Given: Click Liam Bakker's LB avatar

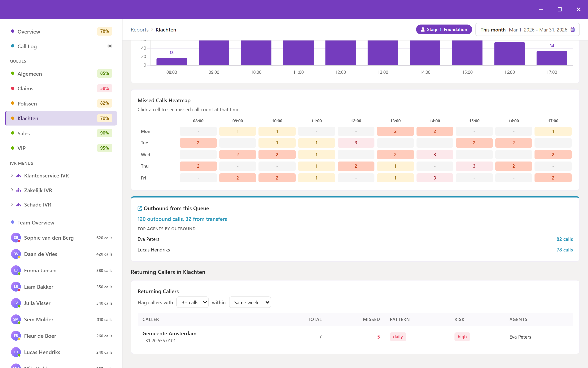Looking at the screenshot, I should 16,286.
